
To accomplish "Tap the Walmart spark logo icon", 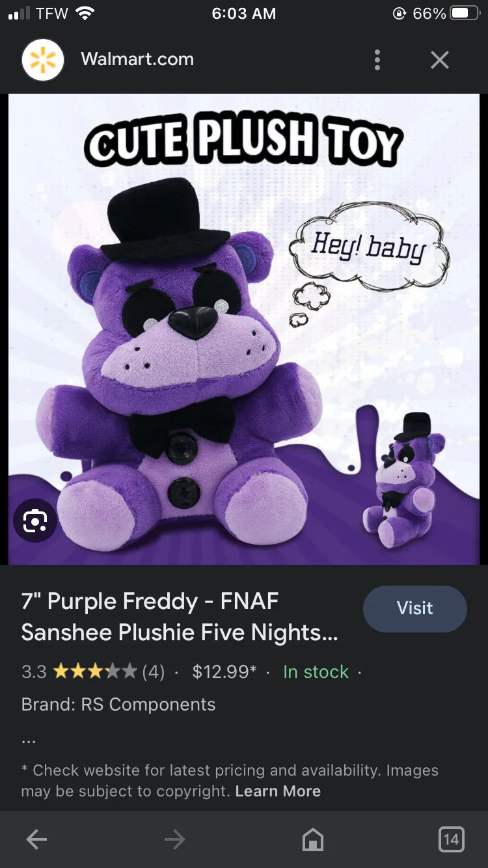I will (x=43, y=60).
